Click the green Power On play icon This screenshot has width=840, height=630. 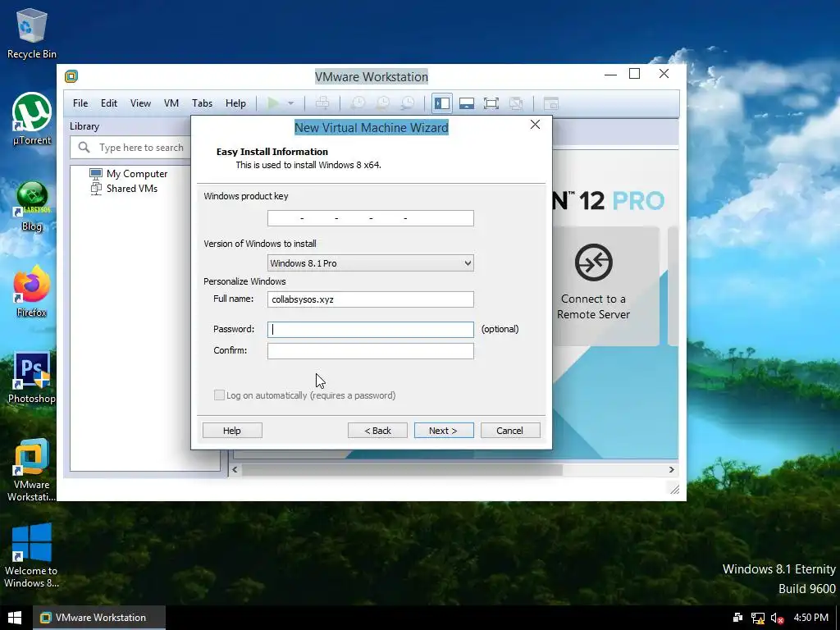click(x=273, y=103)
